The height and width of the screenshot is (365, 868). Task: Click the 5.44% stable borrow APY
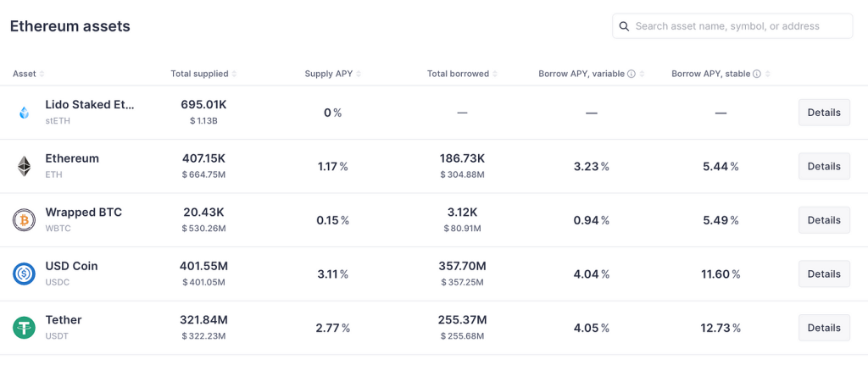click(721, 167)
